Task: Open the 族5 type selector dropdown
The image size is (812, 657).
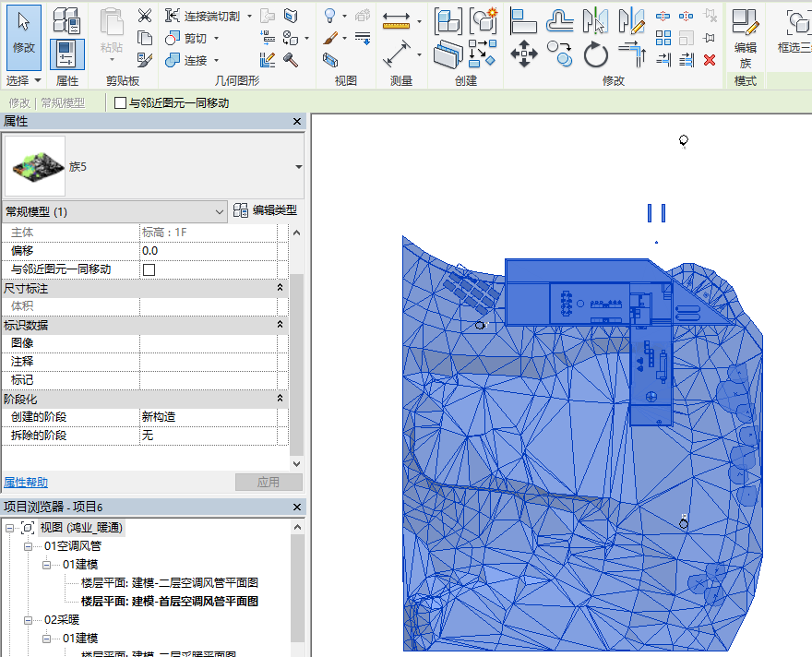Action: coord(299,167)
